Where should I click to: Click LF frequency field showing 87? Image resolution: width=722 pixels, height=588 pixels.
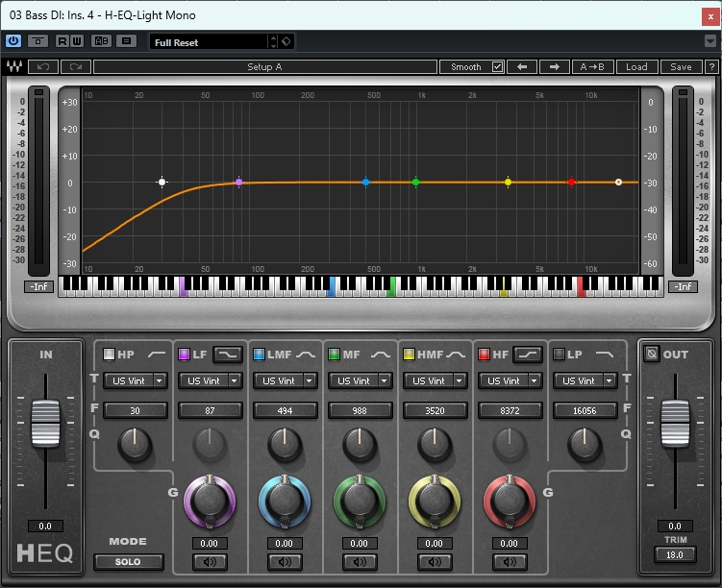click(210, 410)
